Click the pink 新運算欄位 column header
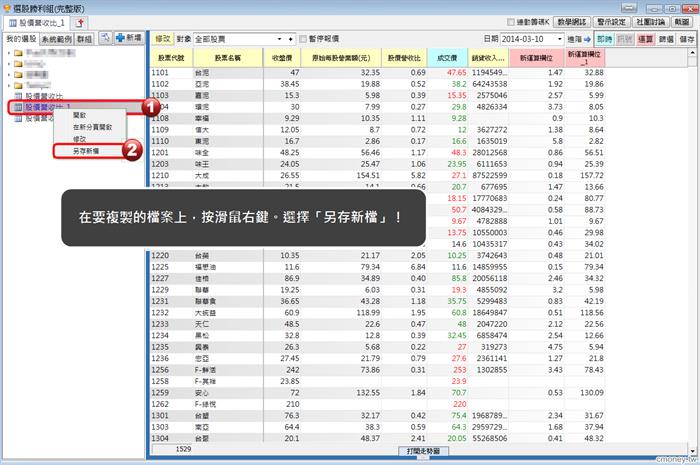Image resolution: width=700 pixels, height=465 pixels. pos(536,58)
